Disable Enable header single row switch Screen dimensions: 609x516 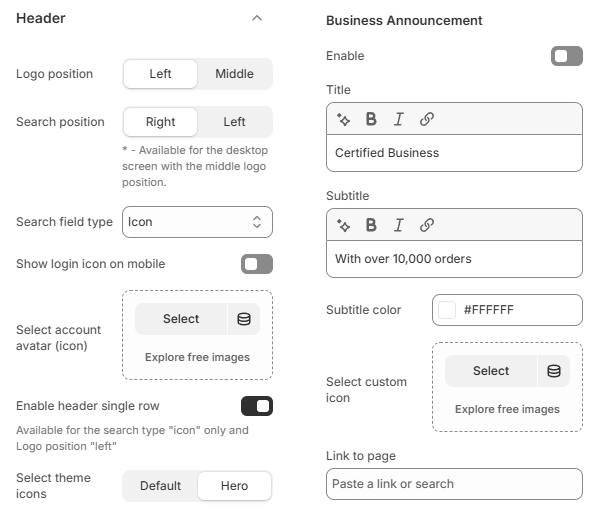tap(257, 406)
